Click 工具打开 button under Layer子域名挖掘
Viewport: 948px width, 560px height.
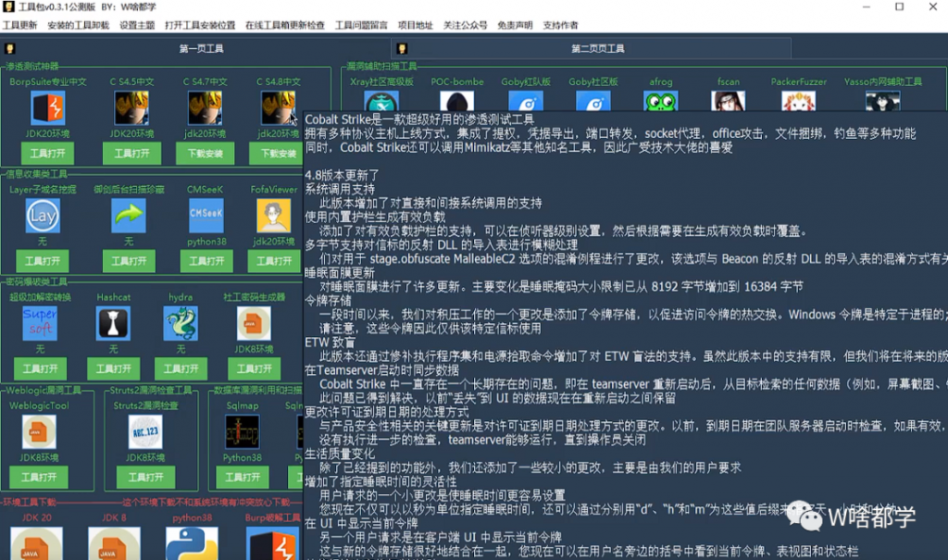point(43,261)
